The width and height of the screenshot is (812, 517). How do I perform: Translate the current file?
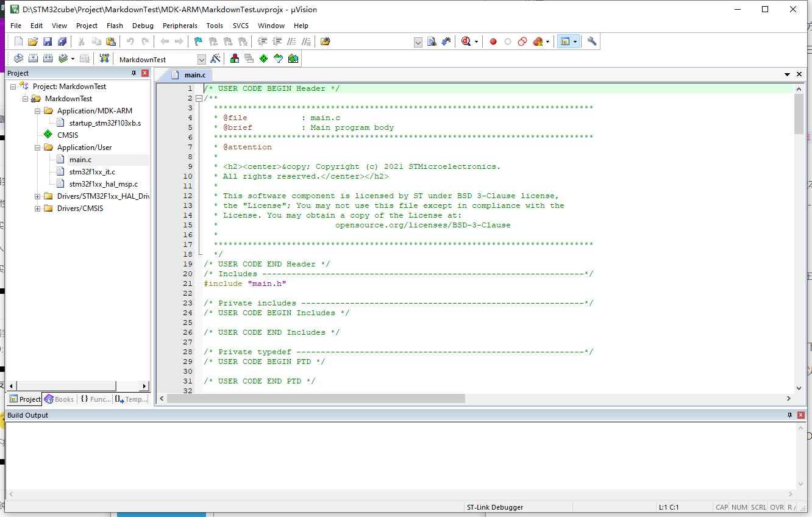tap(18, 59)
